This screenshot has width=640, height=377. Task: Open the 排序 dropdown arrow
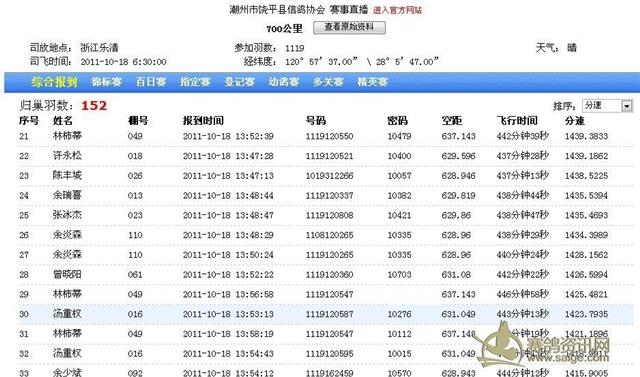[627, 106]
